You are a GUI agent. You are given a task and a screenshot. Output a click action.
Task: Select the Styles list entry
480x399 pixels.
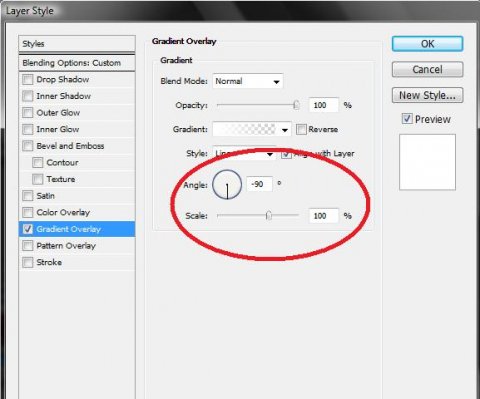pos(77,44)
